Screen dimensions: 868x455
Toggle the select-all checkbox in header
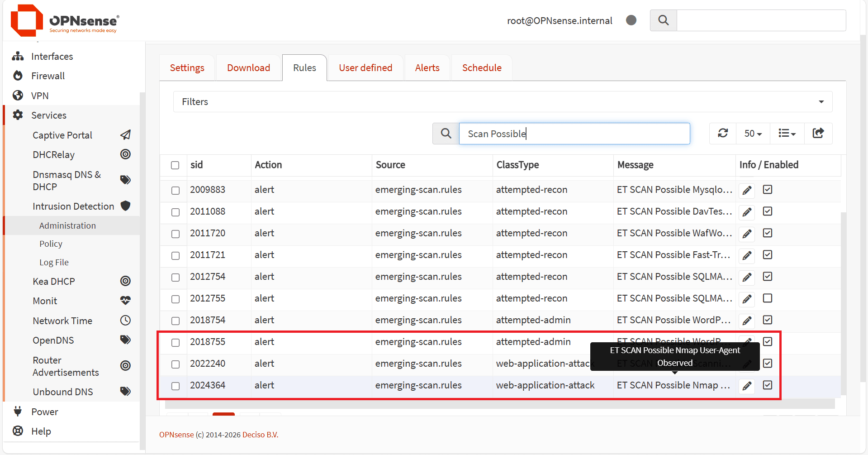(x=175, y=165)
